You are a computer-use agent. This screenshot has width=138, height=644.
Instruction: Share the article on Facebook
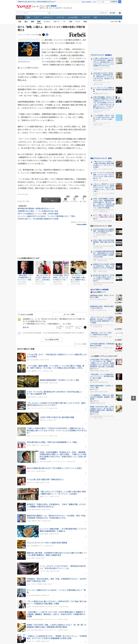coord(47,35)
